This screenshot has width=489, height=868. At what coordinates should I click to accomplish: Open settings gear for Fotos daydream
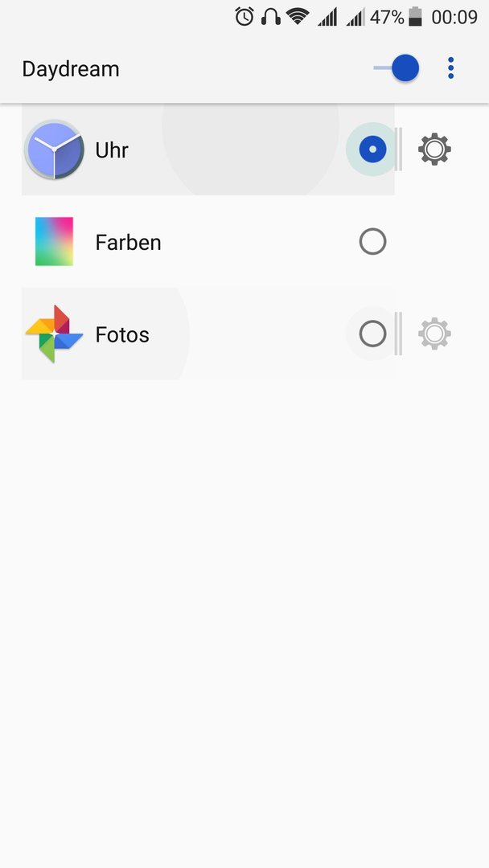(434, 334)
